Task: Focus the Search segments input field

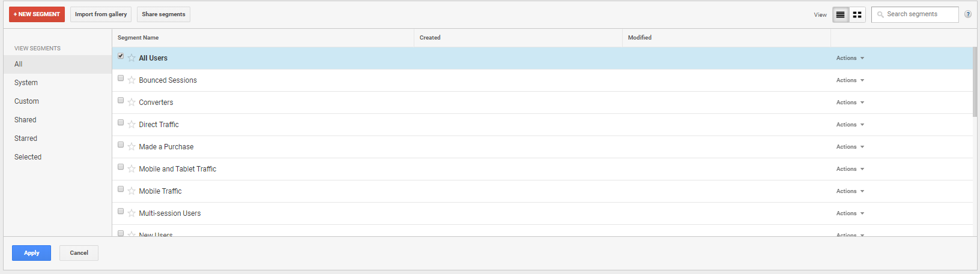Action: tap(920, 14)
